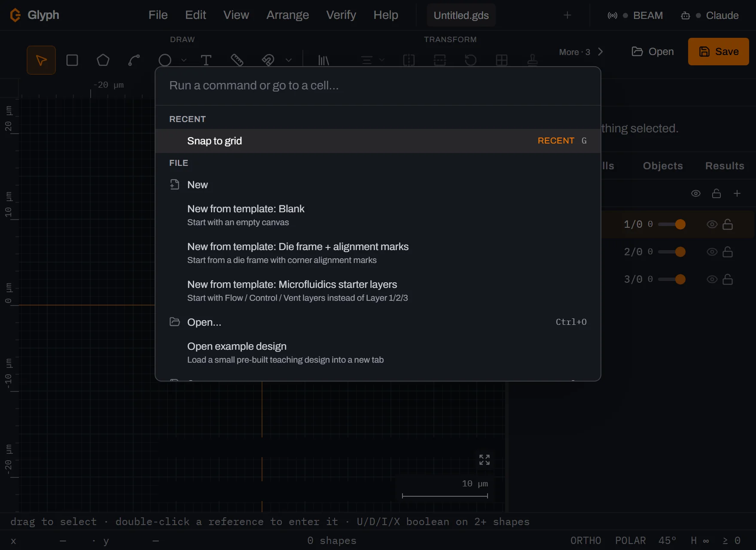Image resolution: width=756 pixels, height=550 pixels.
Task: Choose New from template: Blank
Action: (x=378, y=215)
